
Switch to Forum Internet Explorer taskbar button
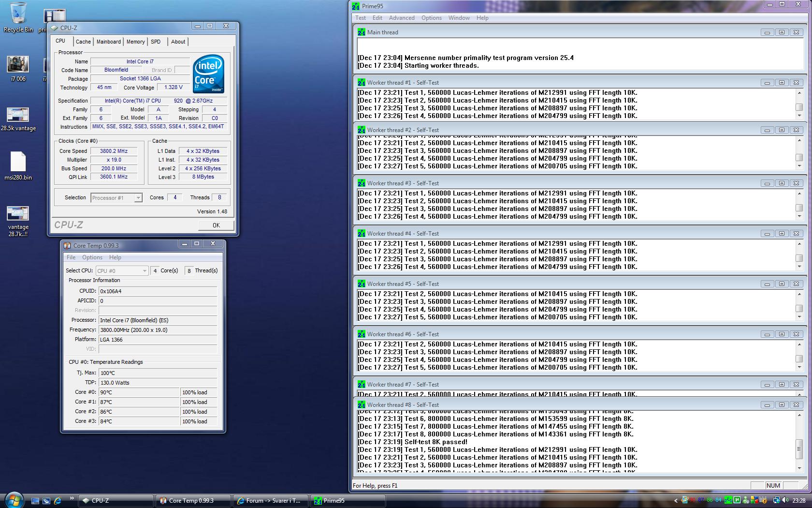click(x=271, y=501)
